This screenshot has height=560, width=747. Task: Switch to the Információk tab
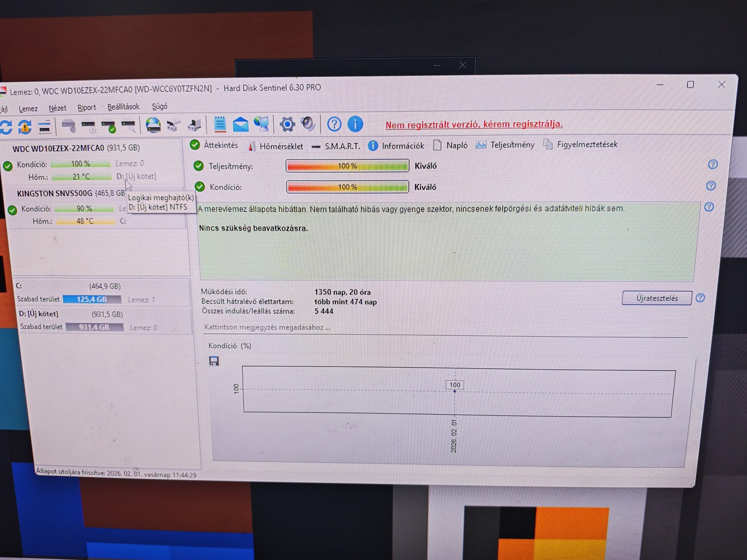pos(396,146)
